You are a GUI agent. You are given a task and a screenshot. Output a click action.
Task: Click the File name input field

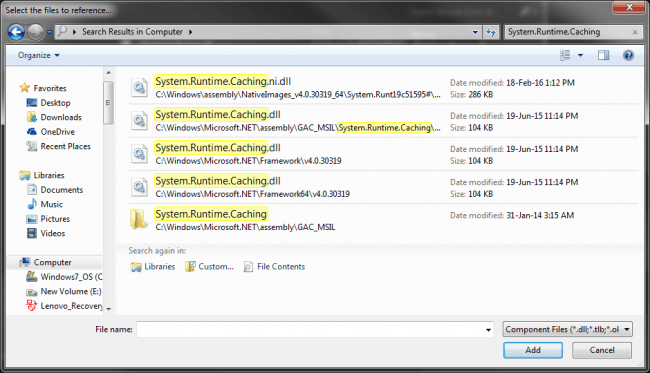310,329
